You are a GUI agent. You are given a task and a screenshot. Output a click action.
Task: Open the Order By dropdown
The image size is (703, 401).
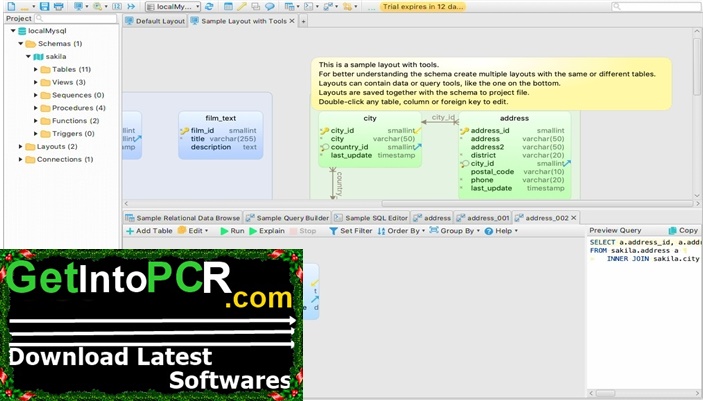click(401, 231)
